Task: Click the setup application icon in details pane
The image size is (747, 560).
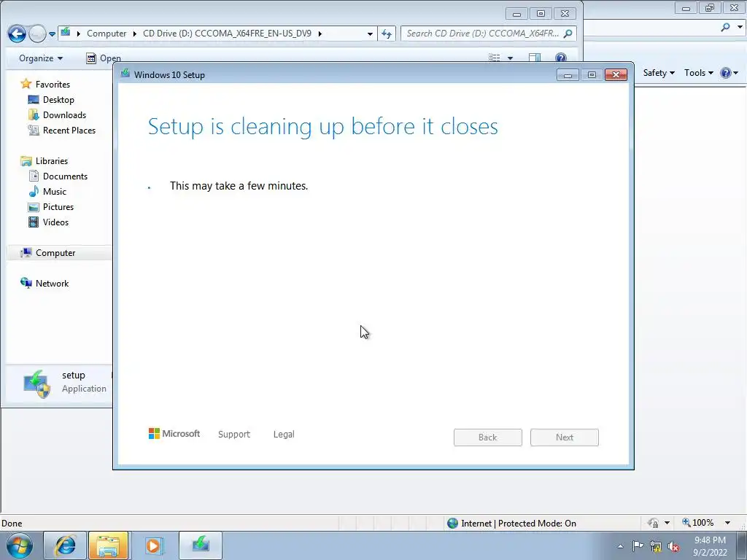Action: tap(36, 383)
